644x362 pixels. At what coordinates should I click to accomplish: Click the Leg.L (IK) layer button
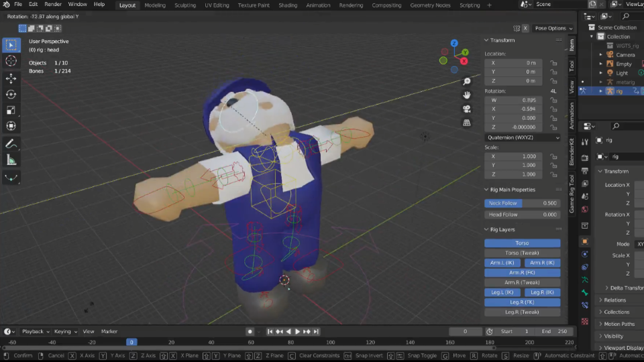point(502,292)
